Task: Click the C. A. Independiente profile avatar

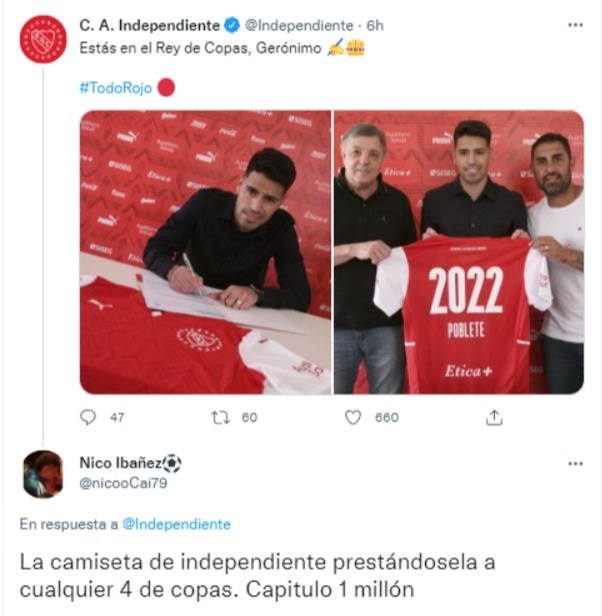Action: (43, 39)
